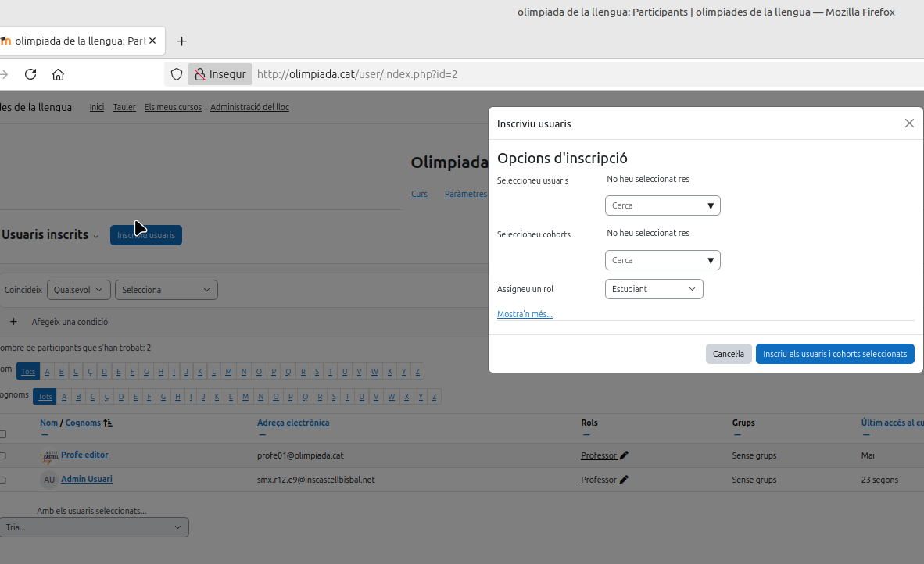Go to Administració del lloc menu
Screen dimensions: 924x564
pyautogui.click(x=249, y=107)
